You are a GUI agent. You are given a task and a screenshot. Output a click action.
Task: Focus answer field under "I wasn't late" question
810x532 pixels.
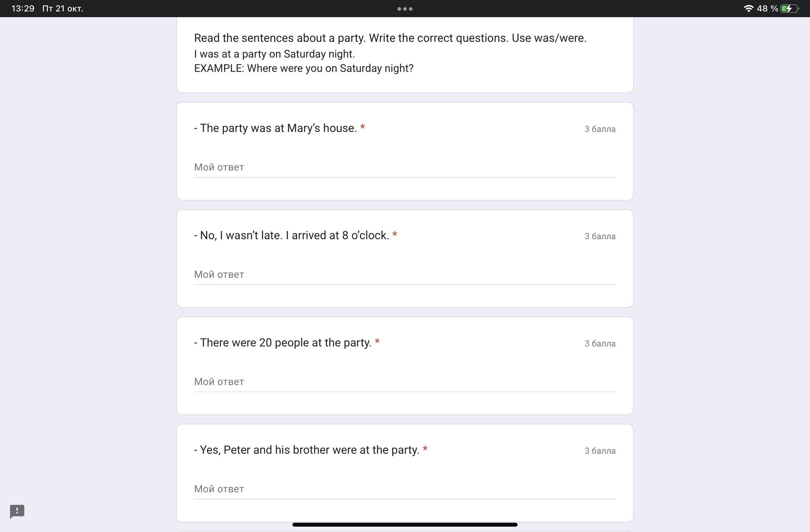[405, 275]
